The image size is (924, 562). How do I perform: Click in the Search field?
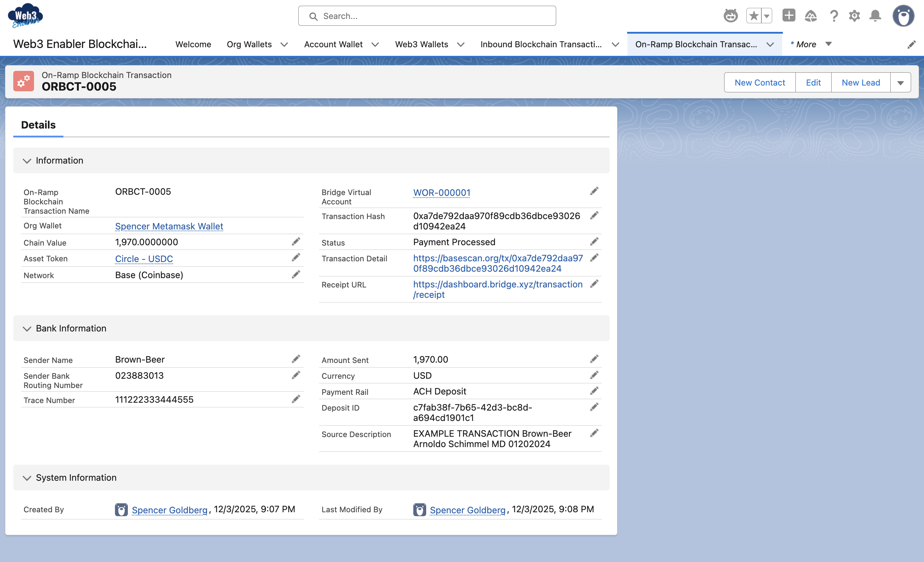(427, 16)
